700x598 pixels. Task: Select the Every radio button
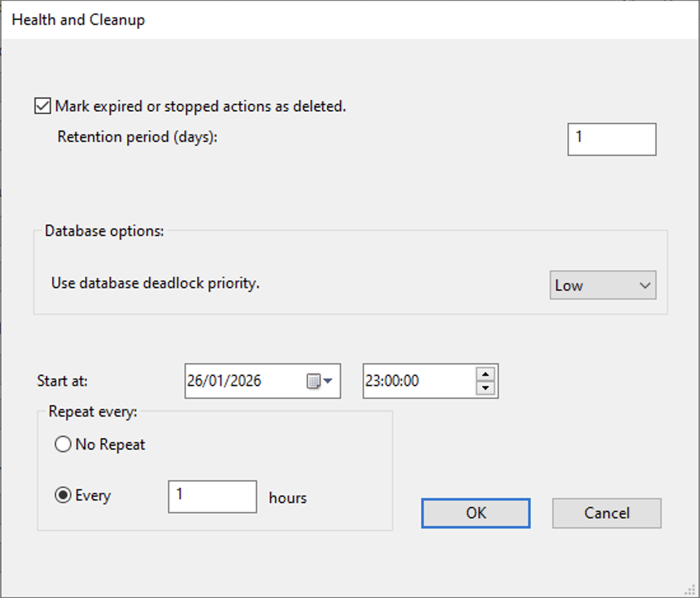pos(63,496)
